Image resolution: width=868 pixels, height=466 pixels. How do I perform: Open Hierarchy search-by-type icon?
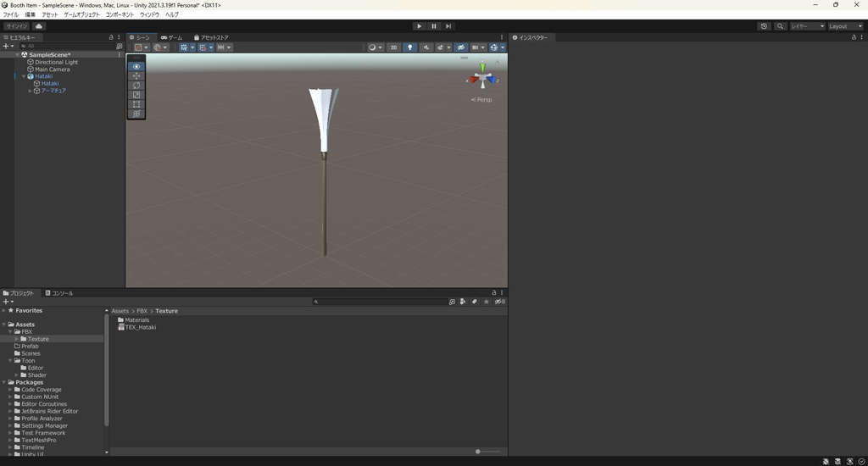pyautogui.click(x=119, y=47)
